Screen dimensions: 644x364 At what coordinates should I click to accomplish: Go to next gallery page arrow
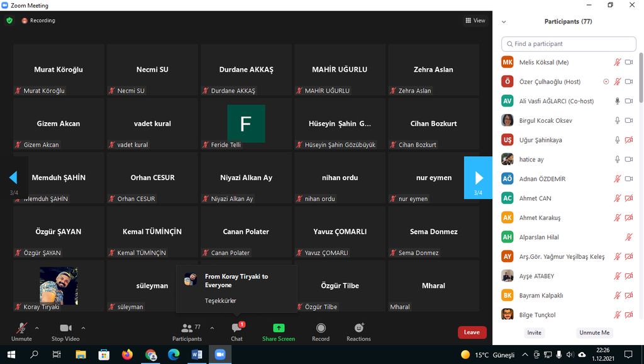pos(478,178)
